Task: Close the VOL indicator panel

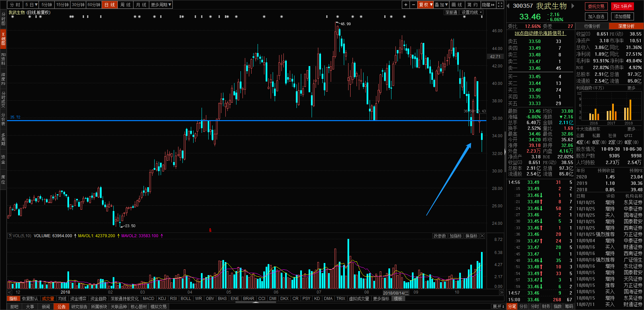Action: coord(482,236)
